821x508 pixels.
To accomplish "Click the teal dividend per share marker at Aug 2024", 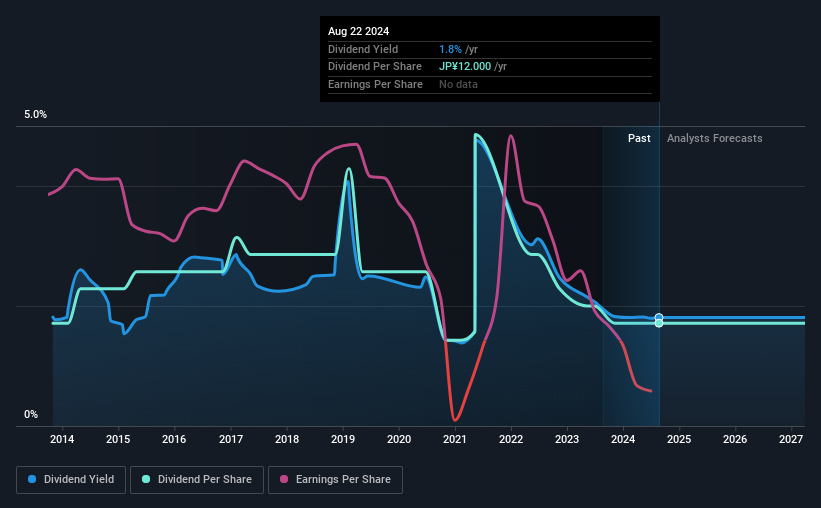I will (x=659, y=324).
